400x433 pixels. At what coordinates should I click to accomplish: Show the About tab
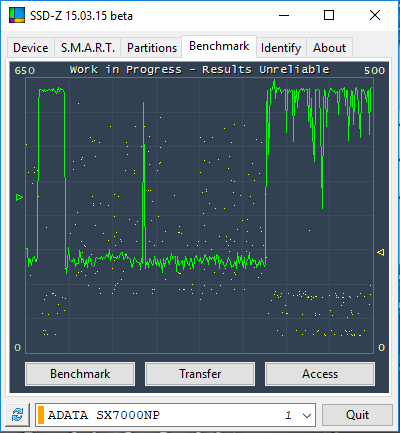coord(329,48)
